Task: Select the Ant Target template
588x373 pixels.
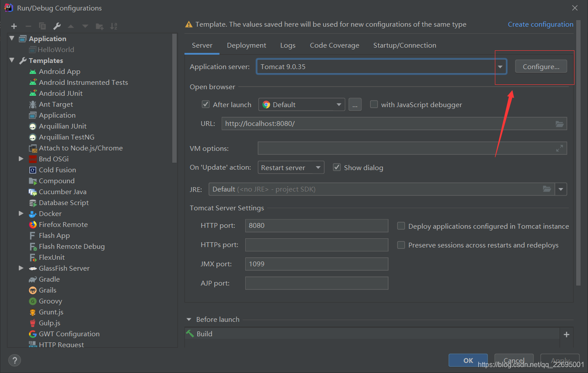Action: click(56, 104)
